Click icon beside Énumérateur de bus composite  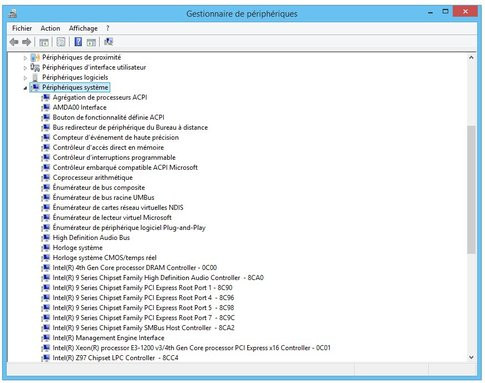point(46,187)
